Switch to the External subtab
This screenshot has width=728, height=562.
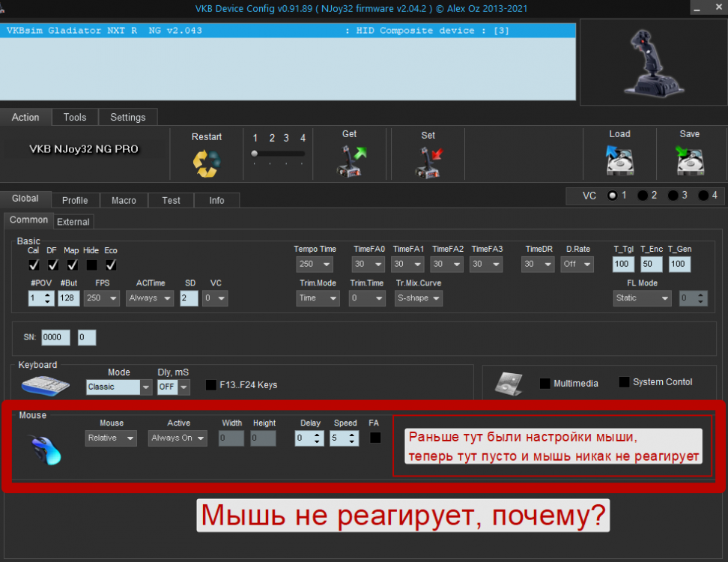[73, 222]
